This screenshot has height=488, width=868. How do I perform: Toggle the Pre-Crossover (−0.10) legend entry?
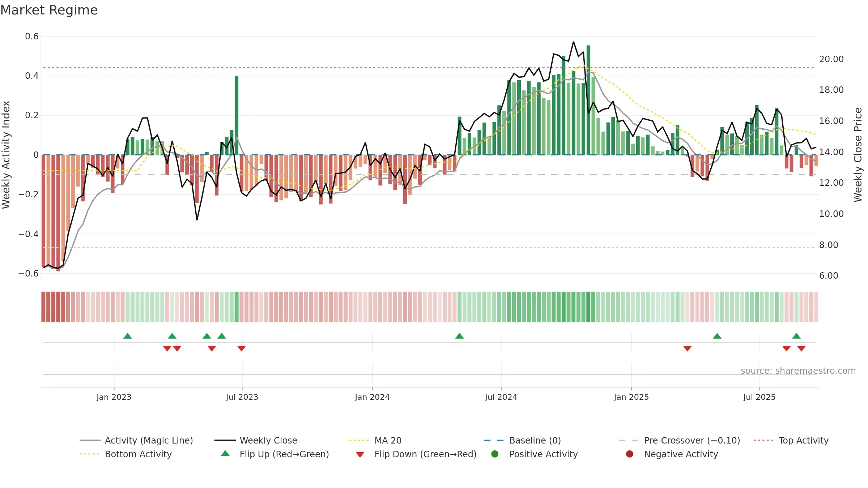point(679,440)
